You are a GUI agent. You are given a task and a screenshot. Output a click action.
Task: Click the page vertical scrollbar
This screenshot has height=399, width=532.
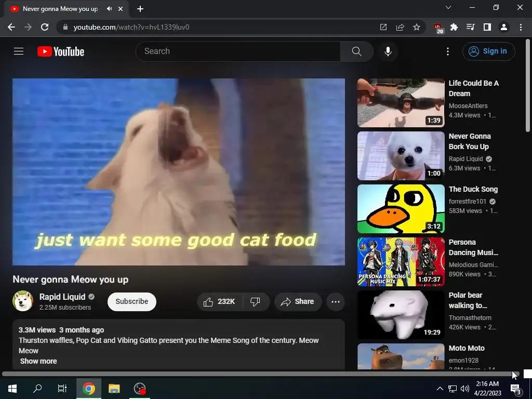tap(528, 86)
